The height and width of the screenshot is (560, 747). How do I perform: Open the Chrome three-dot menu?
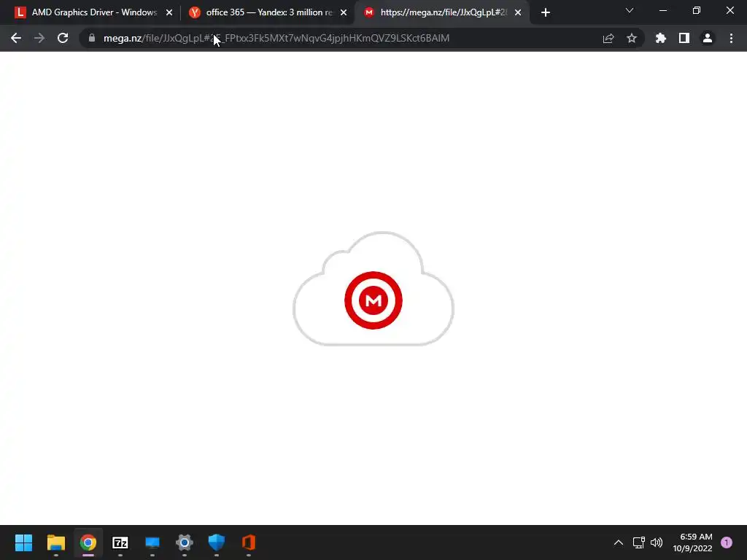(731, 38)
